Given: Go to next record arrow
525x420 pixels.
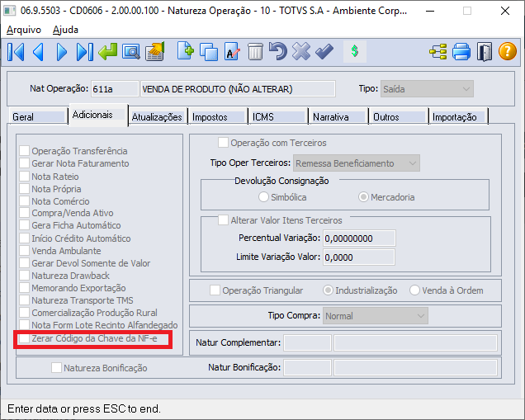Looking at the screenshot, I should (62, 52).
